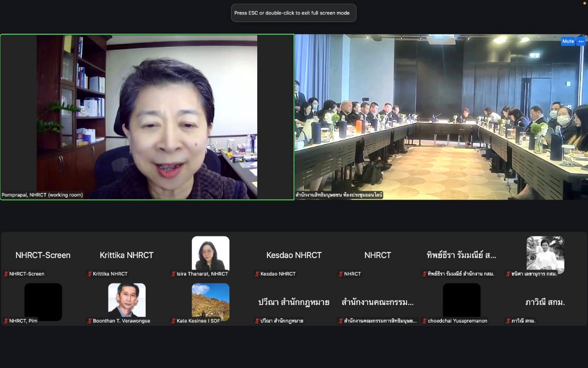Click the muted mic icon next to NHRCT, Pim

pos(6,321)
